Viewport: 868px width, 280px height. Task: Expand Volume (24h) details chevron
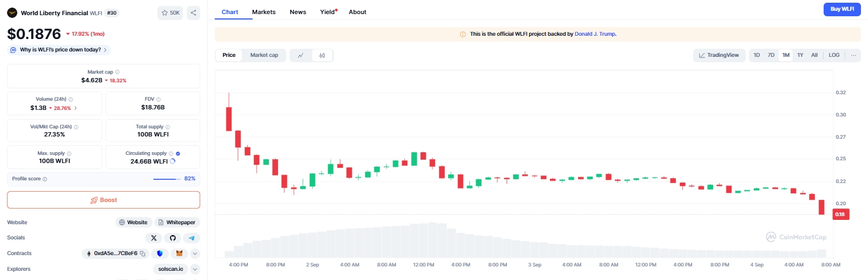75,108
